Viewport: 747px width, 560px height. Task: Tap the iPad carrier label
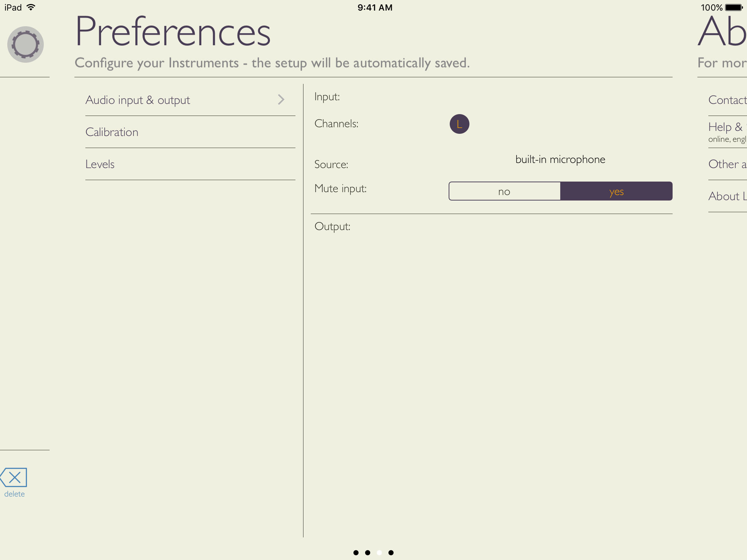click(13, 7)
